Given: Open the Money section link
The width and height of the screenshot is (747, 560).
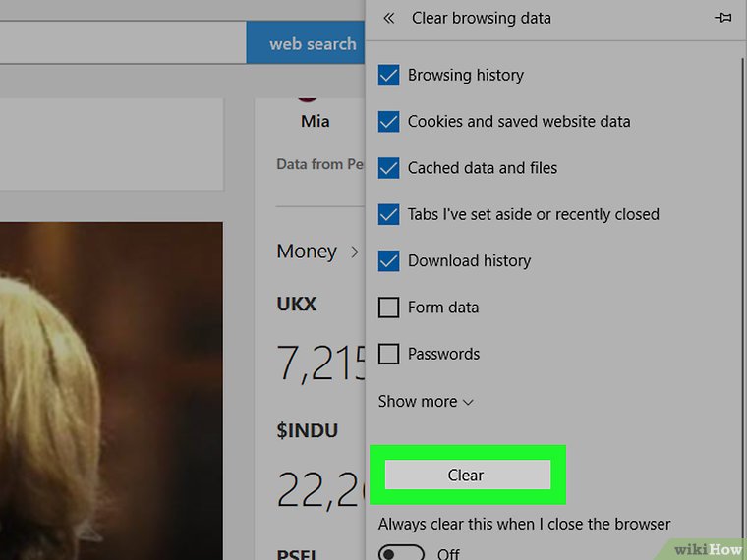Looking at the screenshot, I should click(x=307, y=252).
